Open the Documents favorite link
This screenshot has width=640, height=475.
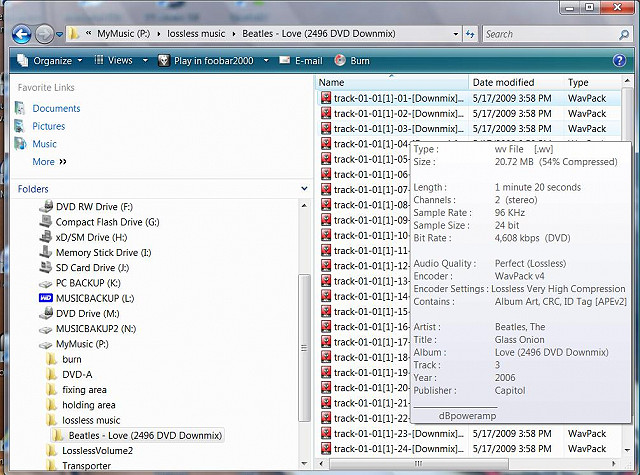[56, 108]
